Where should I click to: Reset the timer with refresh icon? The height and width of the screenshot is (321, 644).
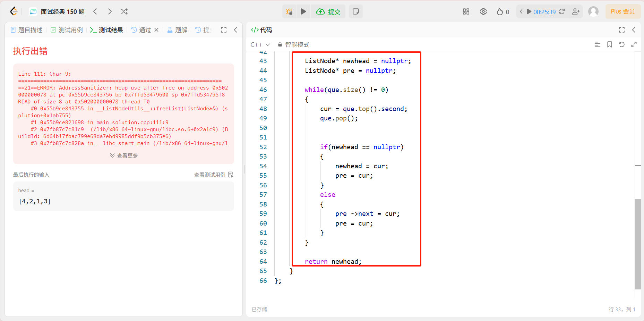(x=562, y=11)
